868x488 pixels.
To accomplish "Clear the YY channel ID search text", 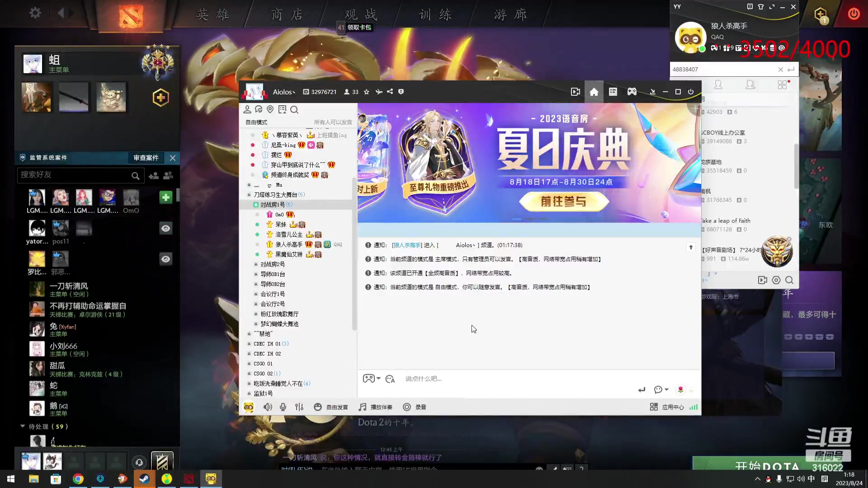I will click(780, 70).
